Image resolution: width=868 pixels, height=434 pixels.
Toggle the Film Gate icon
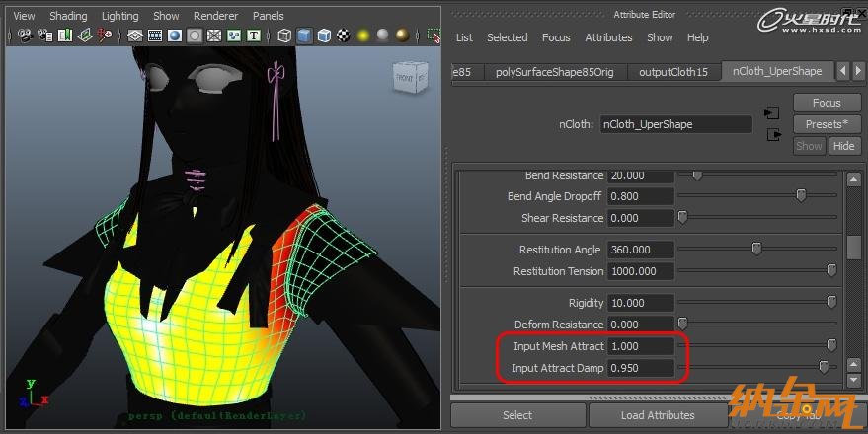tap(155, 36)
